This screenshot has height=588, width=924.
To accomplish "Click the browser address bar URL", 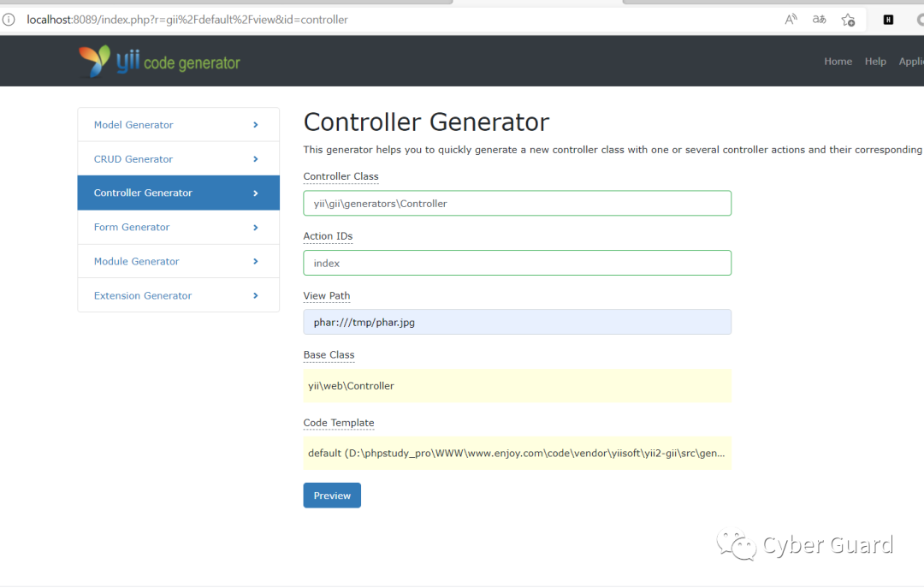I will (x=187, y=20).
